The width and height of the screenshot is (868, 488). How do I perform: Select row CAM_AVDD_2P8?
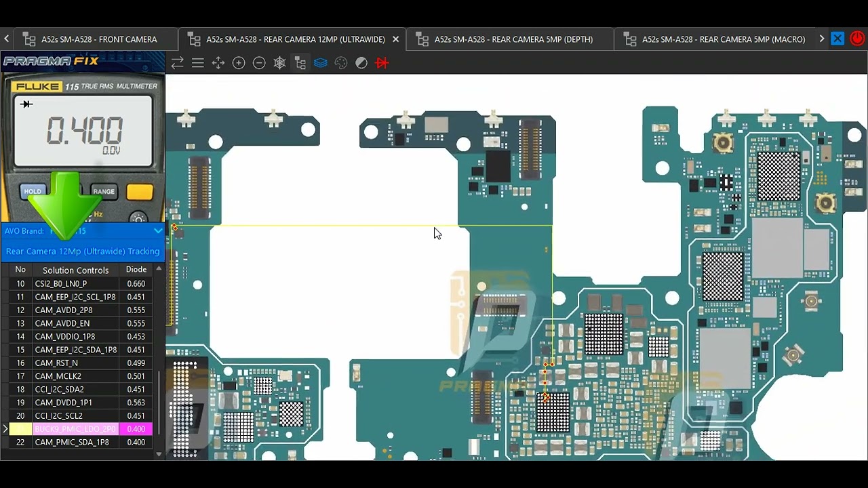coord(81,310)
